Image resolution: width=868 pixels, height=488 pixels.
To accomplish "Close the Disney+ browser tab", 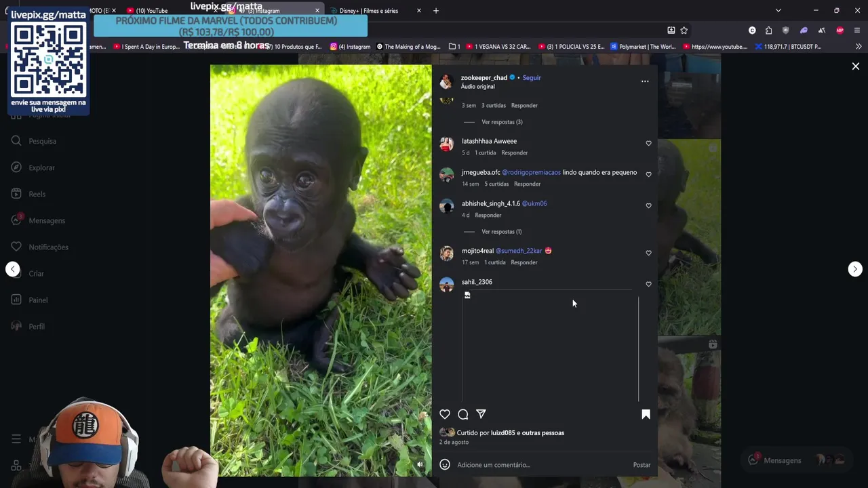I will [418, 11].
